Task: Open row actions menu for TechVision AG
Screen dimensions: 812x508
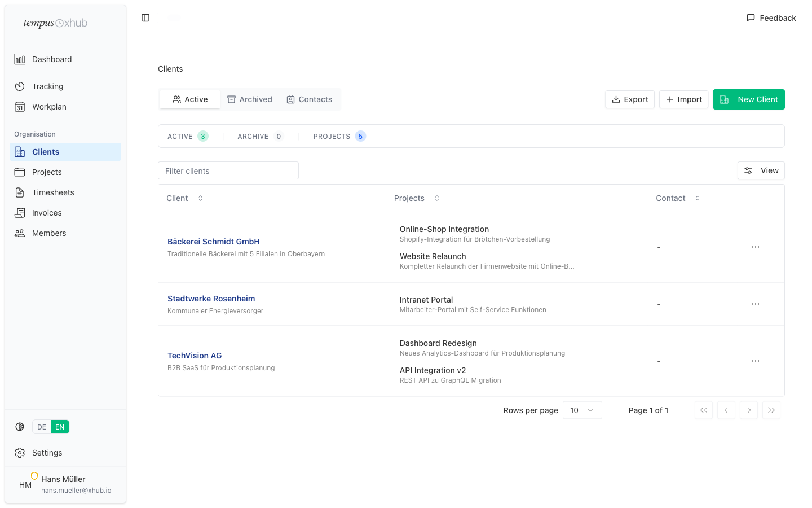Action: point(755,361)
